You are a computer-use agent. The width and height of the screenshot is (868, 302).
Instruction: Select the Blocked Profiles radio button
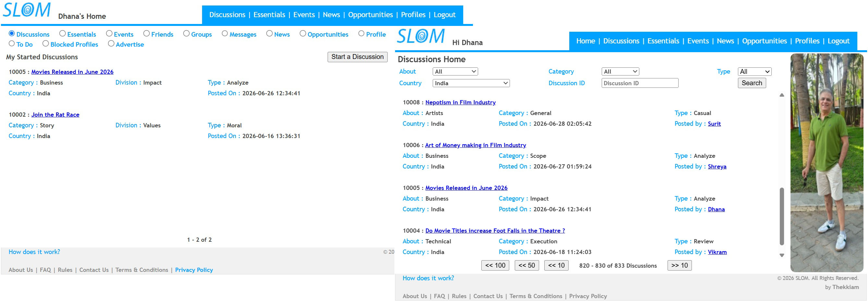[x=46, y=43]
